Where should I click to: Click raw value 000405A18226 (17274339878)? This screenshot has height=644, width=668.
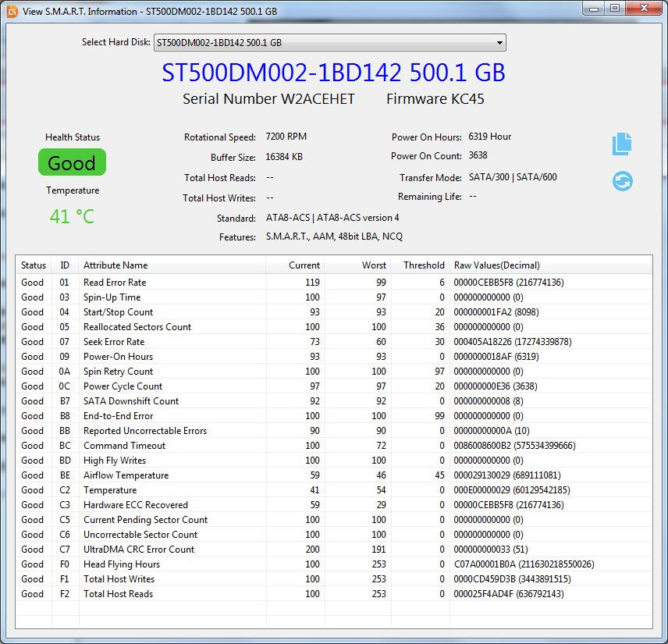(513, 342)
